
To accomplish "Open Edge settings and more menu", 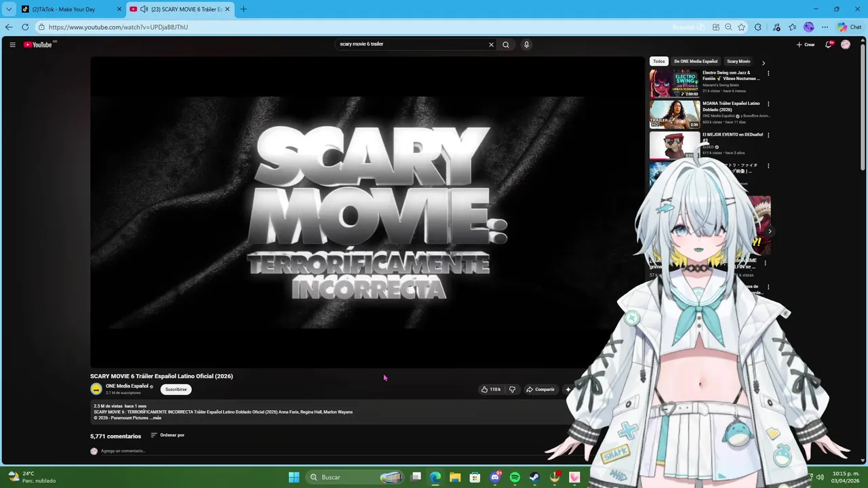I will (x=825, y=27).
